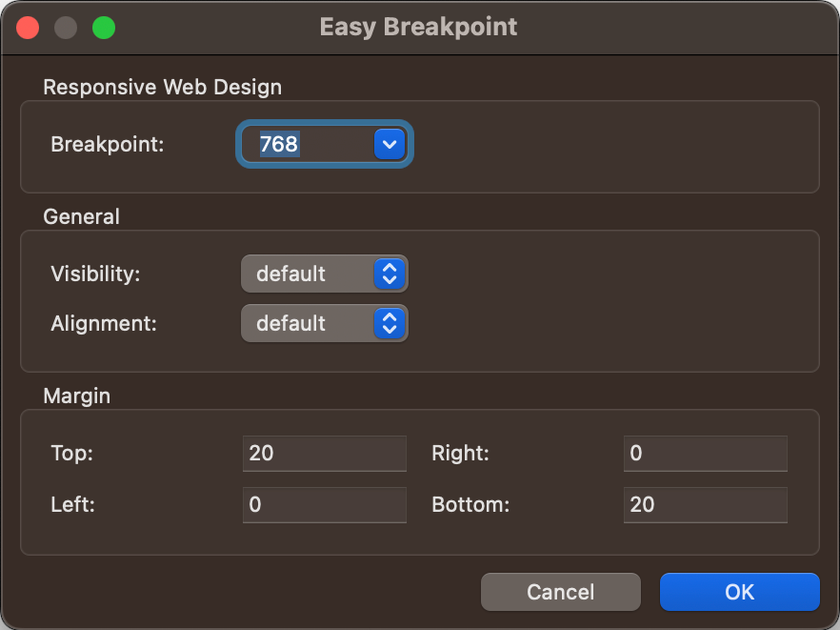Open the Visibility popup menu
This screenshot has width=840, height=630.
(325, 274)
